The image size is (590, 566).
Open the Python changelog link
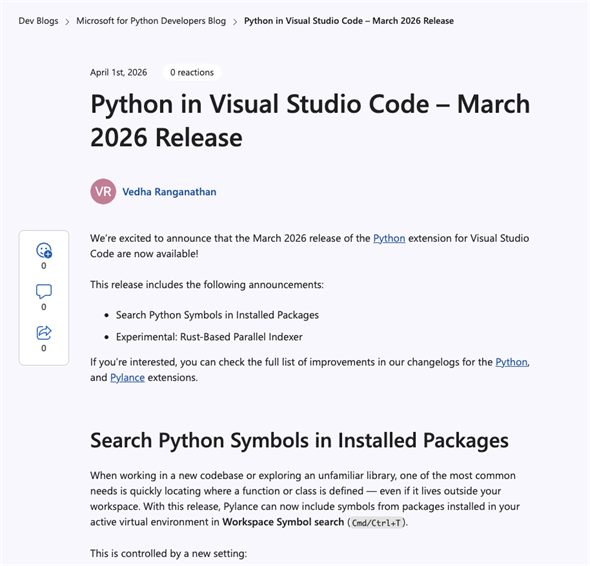(x=511, y=362)
